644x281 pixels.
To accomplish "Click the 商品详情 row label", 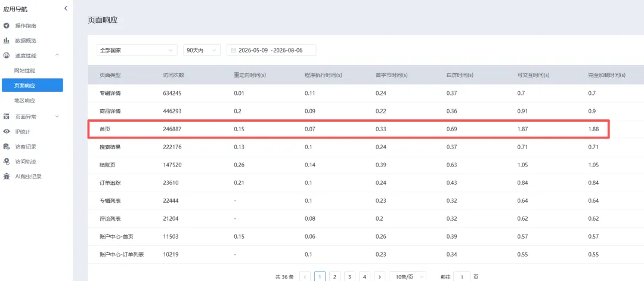I will click(x=110, y=112).
